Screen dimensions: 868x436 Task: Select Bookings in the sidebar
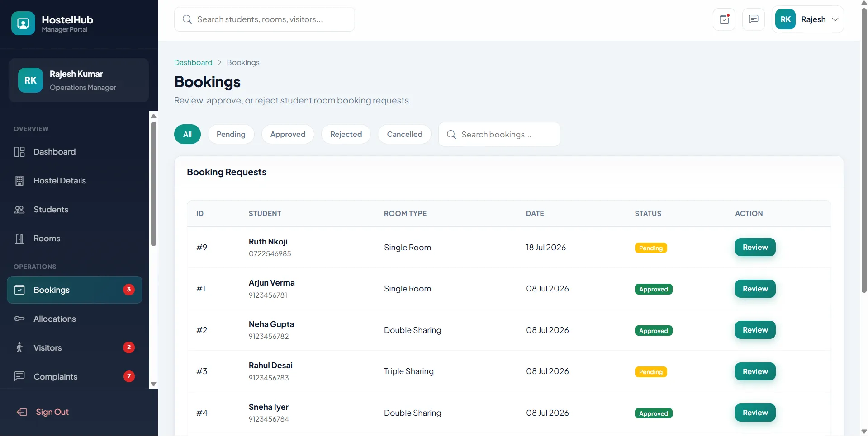tap(75, 290)
